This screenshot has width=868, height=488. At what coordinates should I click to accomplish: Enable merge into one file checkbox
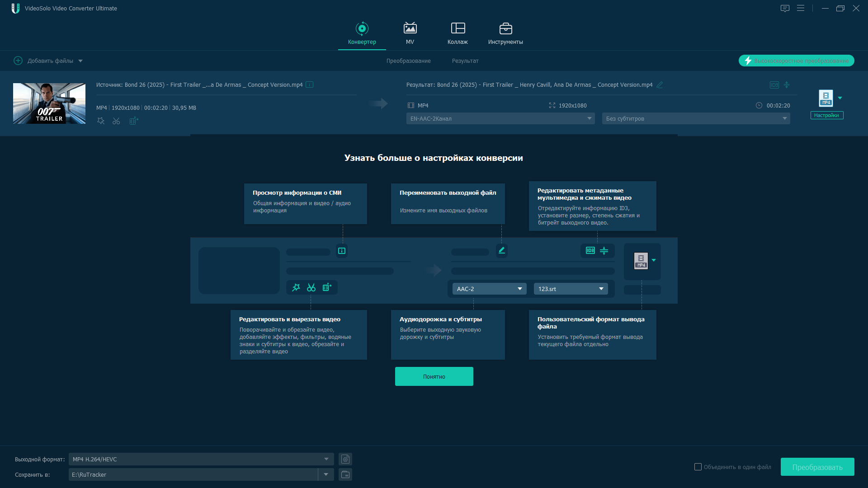(698, 467)
